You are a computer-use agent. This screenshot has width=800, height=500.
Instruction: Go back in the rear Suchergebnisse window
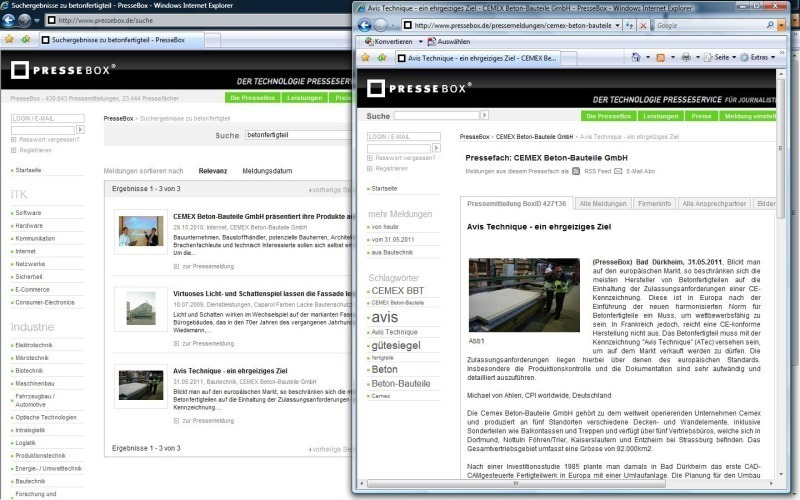(x=8, y=20)
